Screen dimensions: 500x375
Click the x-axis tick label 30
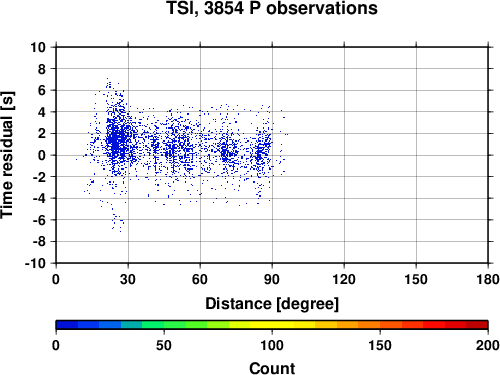pyautogui.click(x=128, y=279)
